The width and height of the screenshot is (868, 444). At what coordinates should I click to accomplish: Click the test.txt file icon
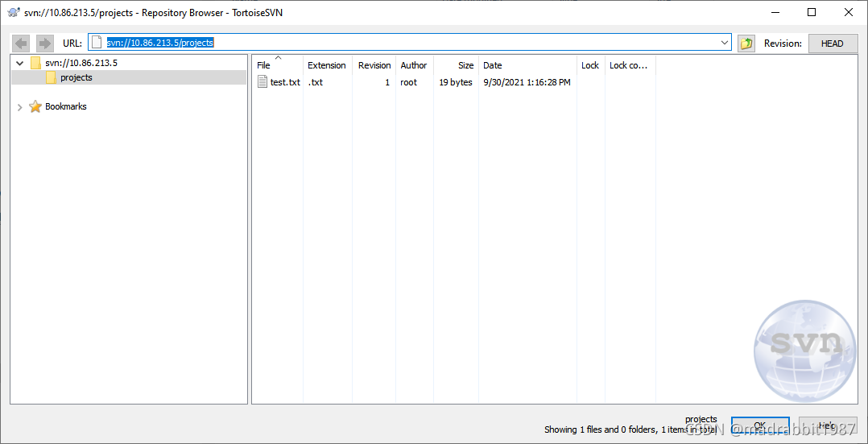point(263,82)
